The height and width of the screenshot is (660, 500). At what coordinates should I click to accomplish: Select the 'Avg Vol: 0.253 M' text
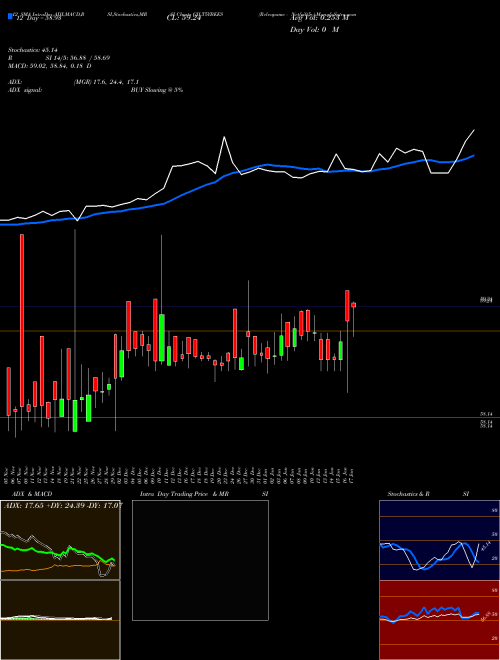319,18
